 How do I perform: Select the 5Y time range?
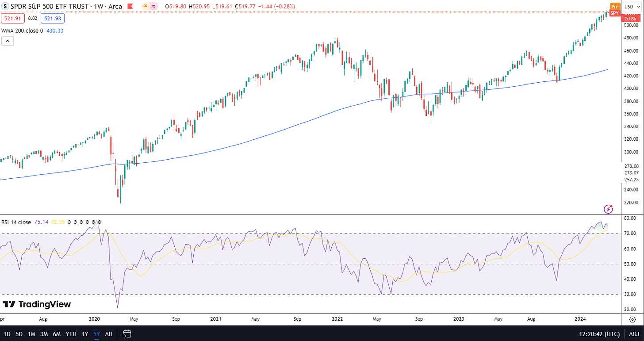coord(96,334)
